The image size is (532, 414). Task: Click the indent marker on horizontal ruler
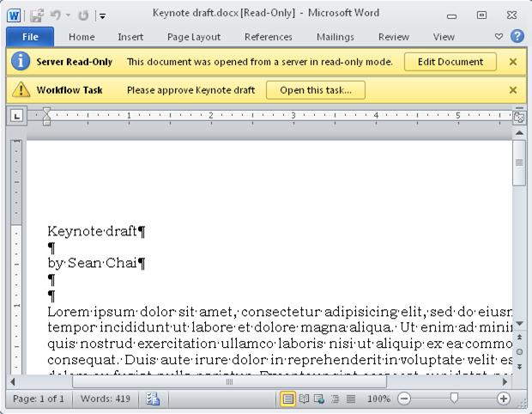[46, 116]
